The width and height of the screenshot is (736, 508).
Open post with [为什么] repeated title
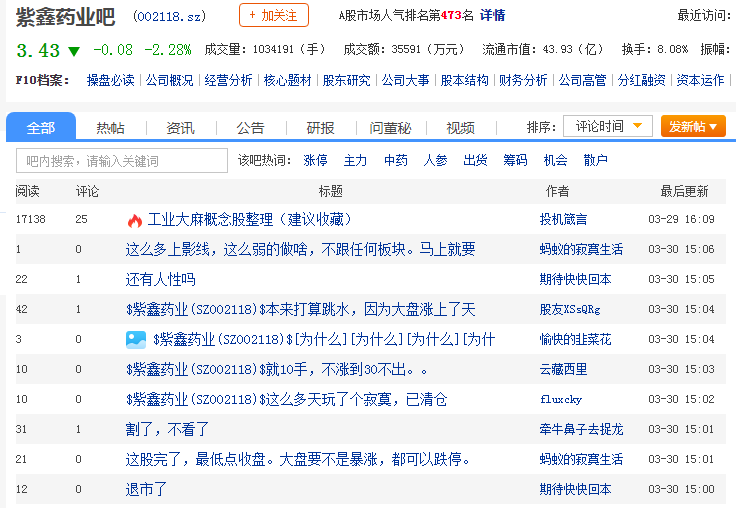coord(324,339)
